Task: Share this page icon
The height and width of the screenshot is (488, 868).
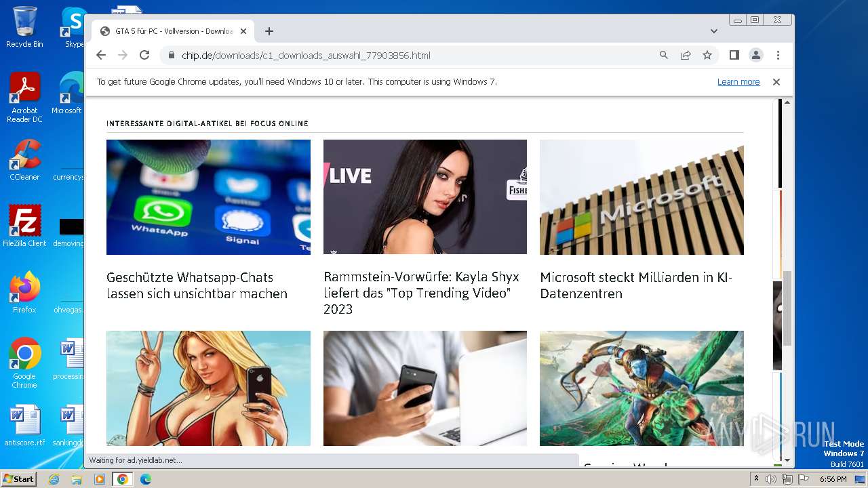Action: (686, 56)
